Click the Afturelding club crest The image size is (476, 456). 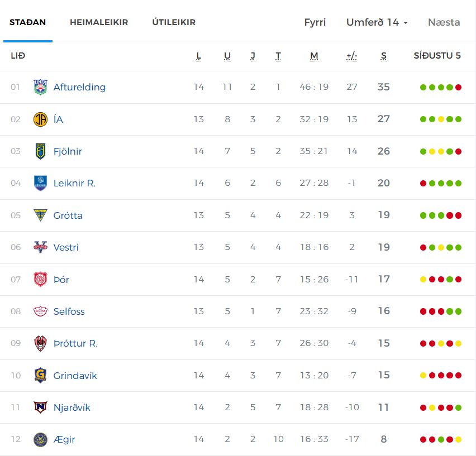40,87
